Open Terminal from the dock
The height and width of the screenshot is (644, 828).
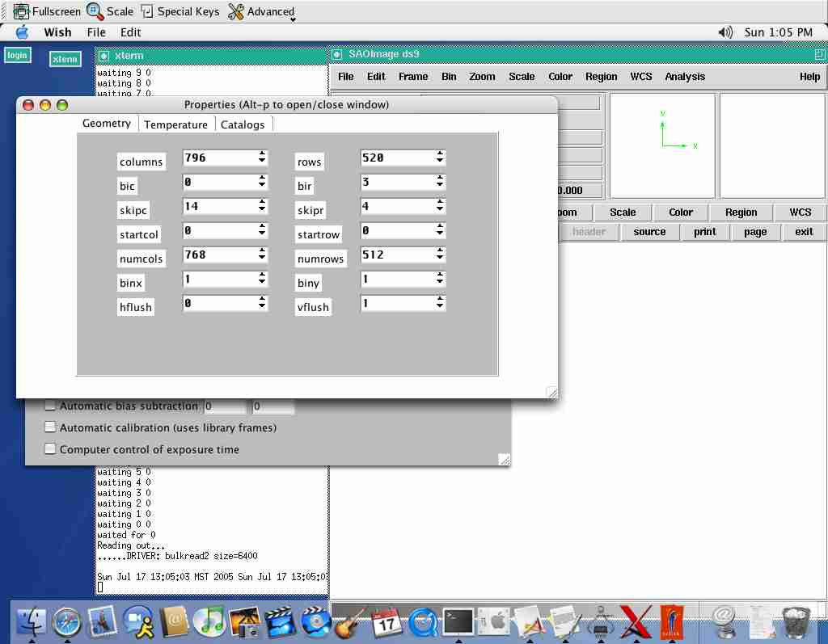(458, 621)
